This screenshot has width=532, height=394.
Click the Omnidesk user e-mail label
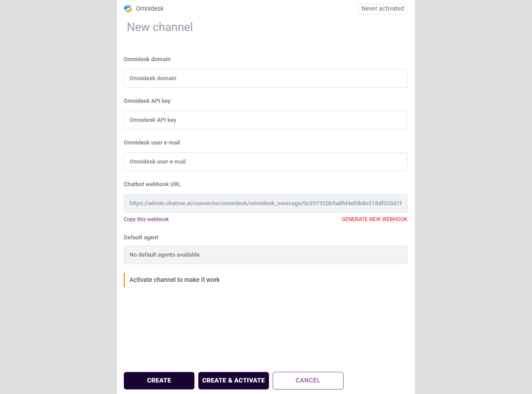[x=152, y=142]
